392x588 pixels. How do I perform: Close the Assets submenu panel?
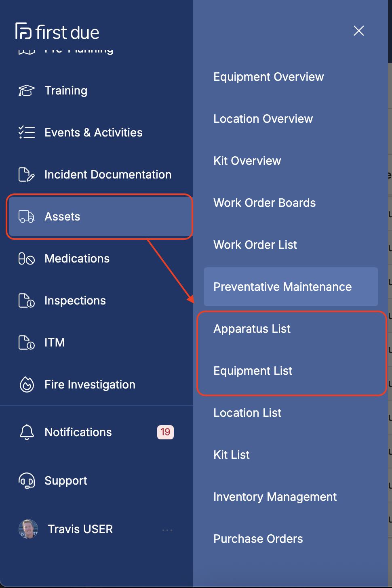(358, 31)
